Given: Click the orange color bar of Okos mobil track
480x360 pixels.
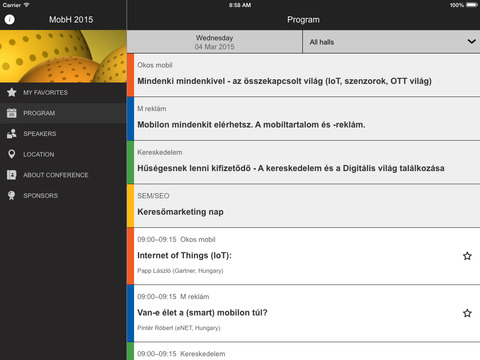Looking at the screenshot, I should [x=130, y=75].
